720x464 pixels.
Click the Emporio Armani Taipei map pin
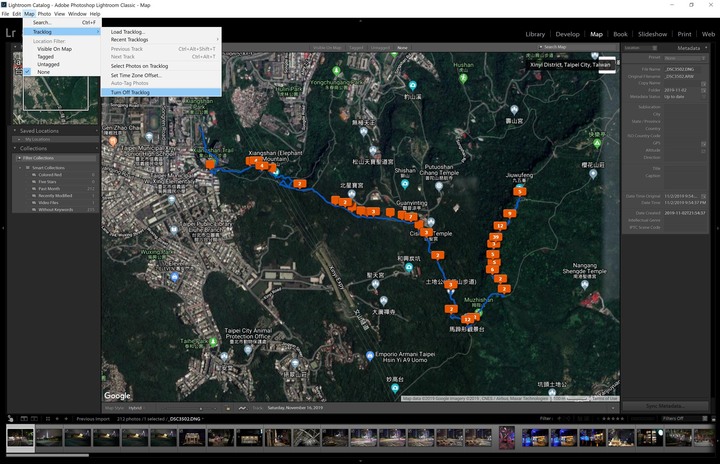pyautogui.click(x=370, y=356)
